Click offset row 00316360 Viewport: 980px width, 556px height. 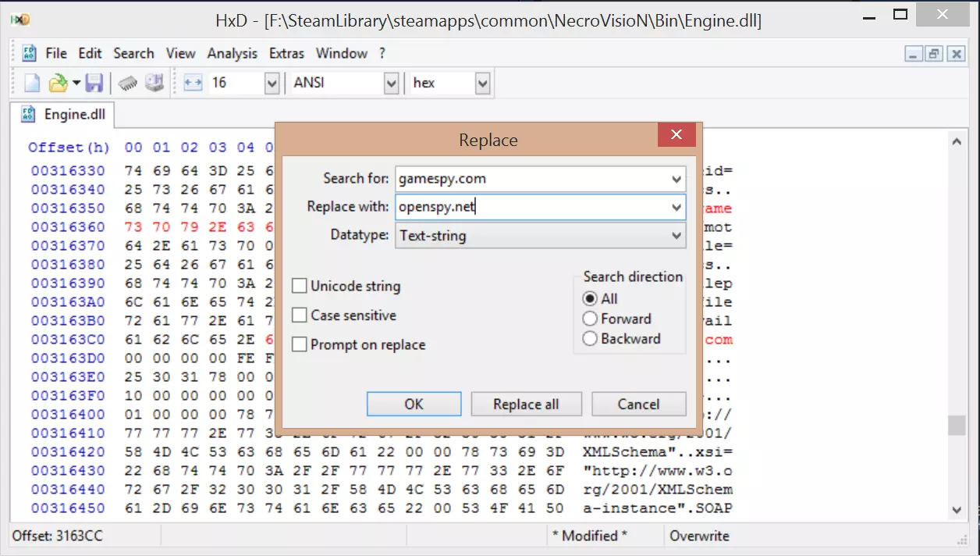coord(68,226)
